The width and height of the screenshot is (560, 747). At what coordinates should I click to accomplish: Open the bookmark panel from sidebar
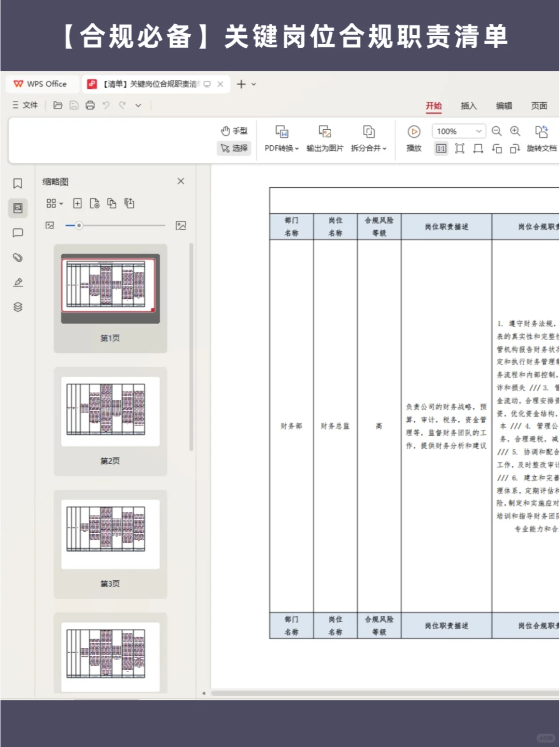click(x=18, y=184)
